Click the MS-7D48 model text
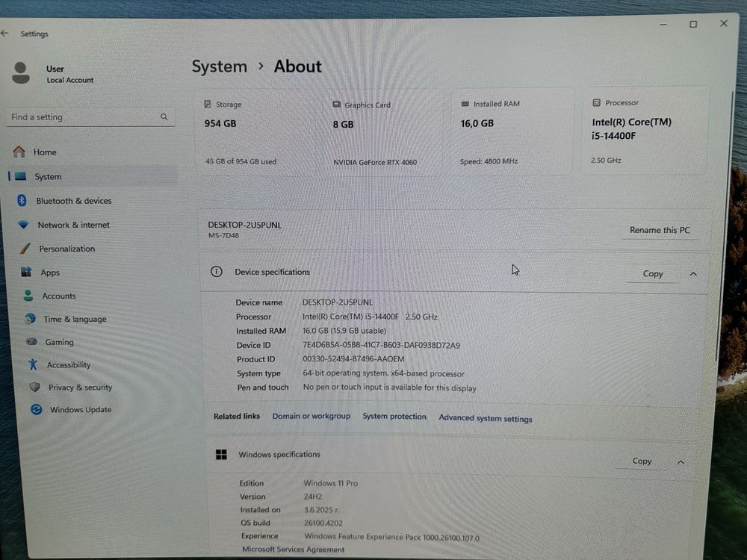This screenshot has height=560, width=747. pyautogui.click(x=223, y=235)
